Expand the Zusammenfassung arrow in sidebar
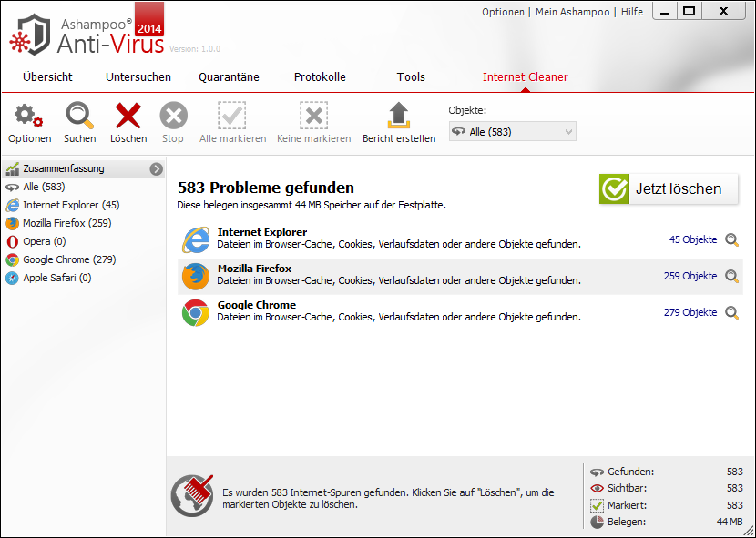 [157, 168]
